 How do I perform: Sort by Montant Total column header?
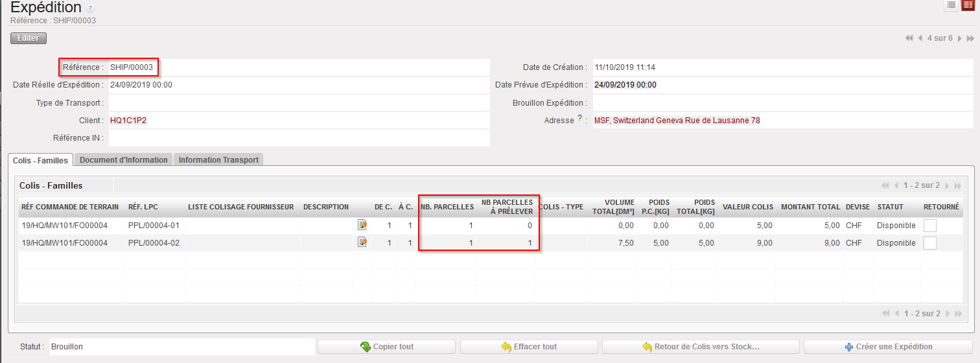[810, 207]
